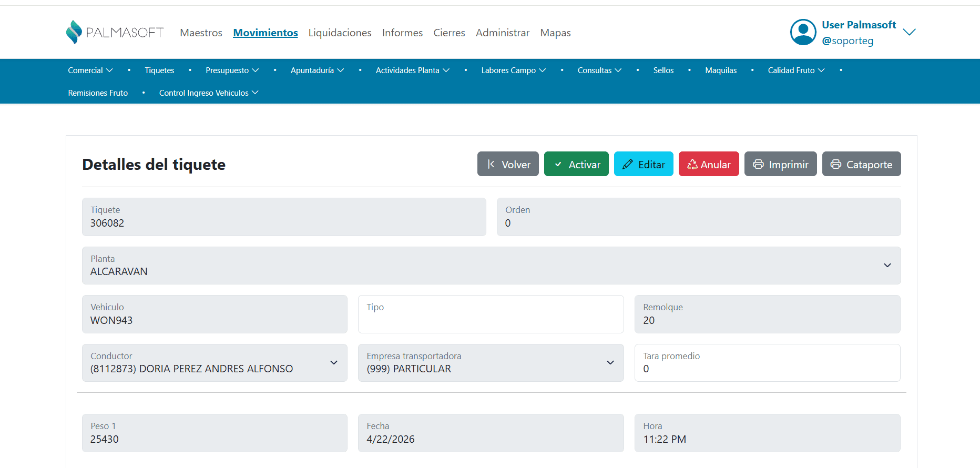Click the user profile avatar icon
The height and width of the screenshot is (468, 980).
pos(803,32)
